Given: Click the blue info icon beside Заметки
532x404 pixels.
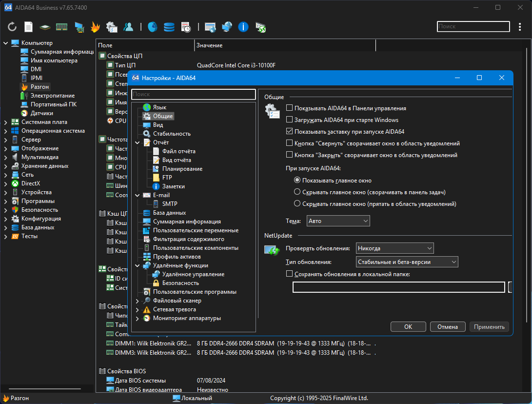Looking at the screenshot, I should coord(156,186).
